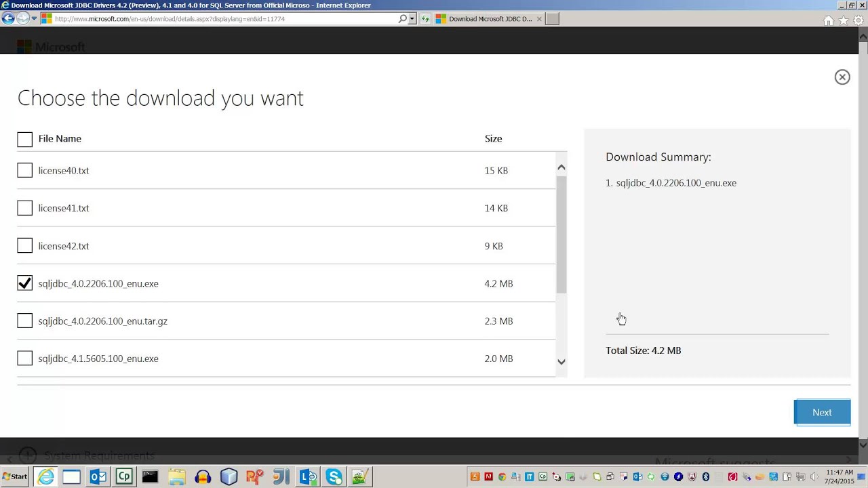Click the volume speaker tray icon
Screen dimensions: 868x488
[x=814, y=476]
